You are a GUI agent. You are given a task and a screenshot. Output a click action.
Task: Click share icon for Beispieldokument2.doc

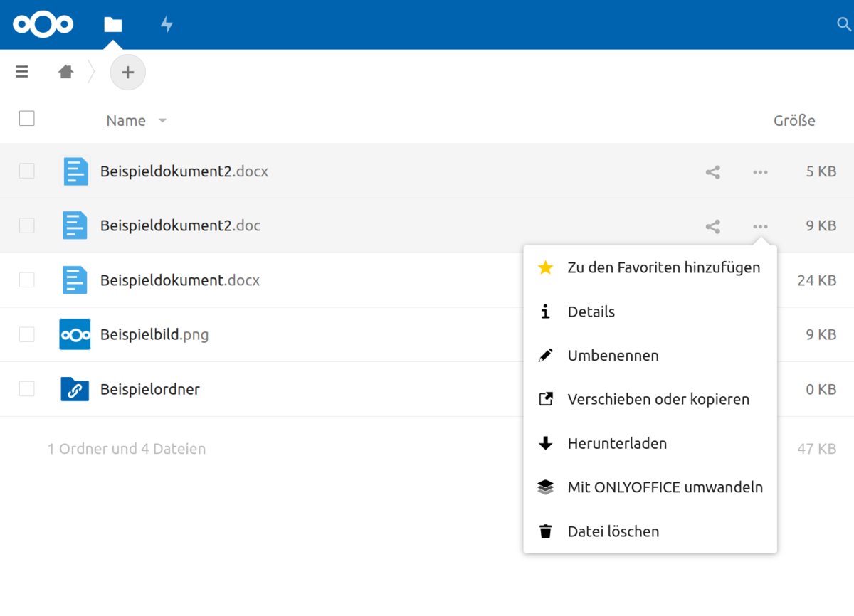[712, 227]
